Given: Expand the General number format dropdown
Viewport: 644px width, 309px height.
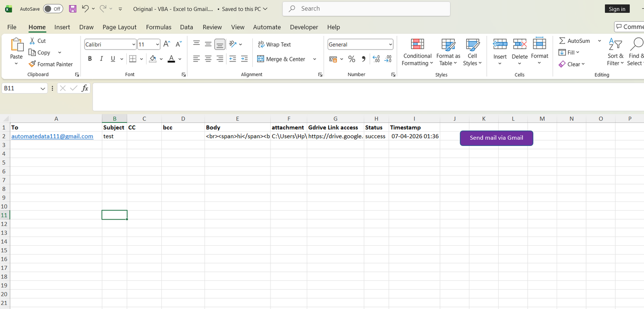Looking at the screenshot, I should pos(390,44).
